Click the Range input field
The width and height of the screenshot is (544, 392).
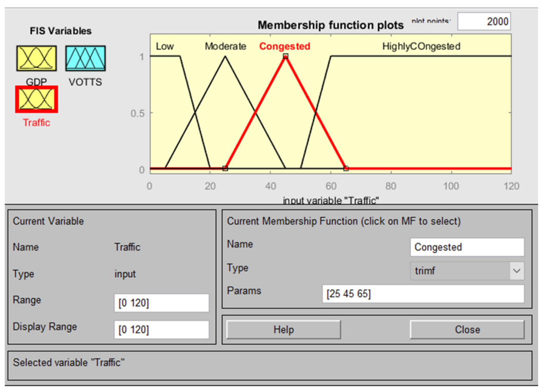tap(161, 303)
